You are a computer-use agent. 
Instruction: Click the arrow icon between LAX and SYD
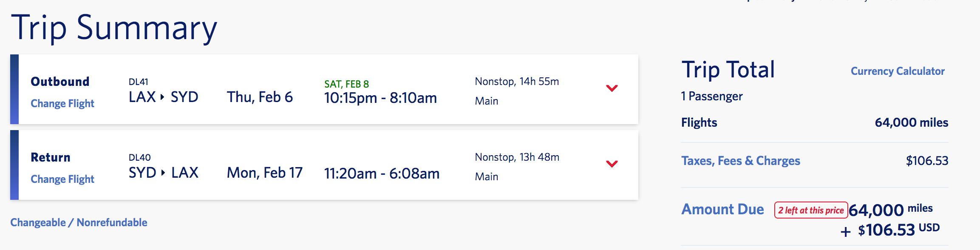(162, 97)
